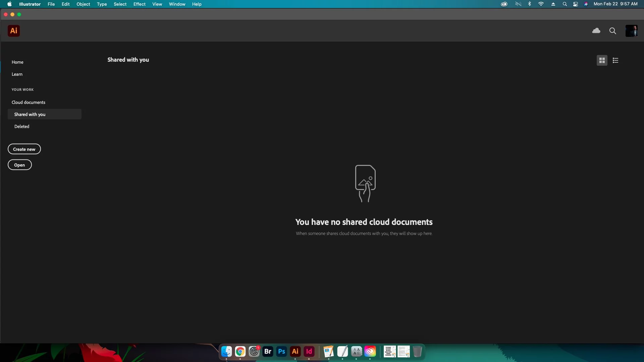
Task: Click the red Ai logo in top-left
Action: tap(14, 31)
